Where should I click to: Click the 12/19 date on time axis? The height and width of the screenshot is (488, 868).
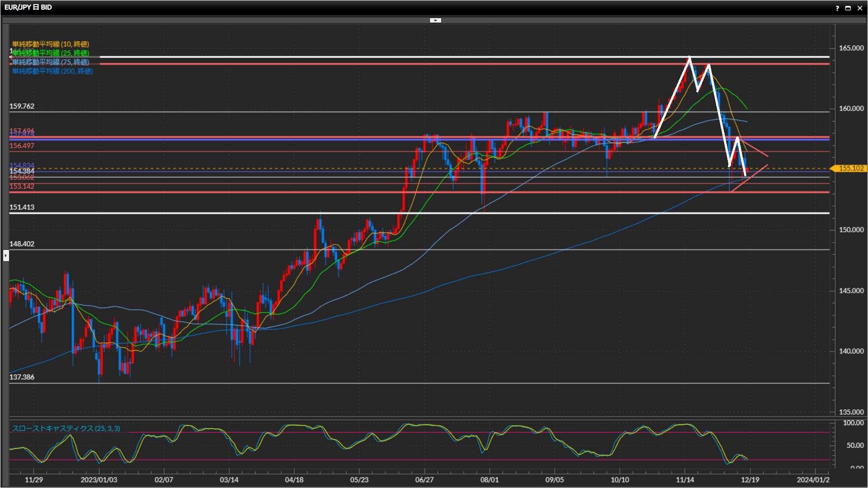click(x=750, y=479)
